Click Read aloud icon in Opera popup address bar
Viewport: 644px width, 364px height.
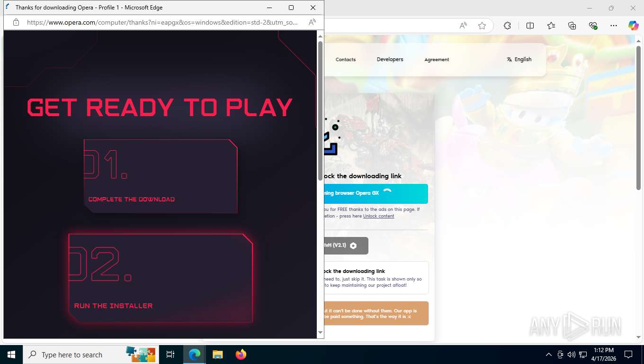pos(312,22)
